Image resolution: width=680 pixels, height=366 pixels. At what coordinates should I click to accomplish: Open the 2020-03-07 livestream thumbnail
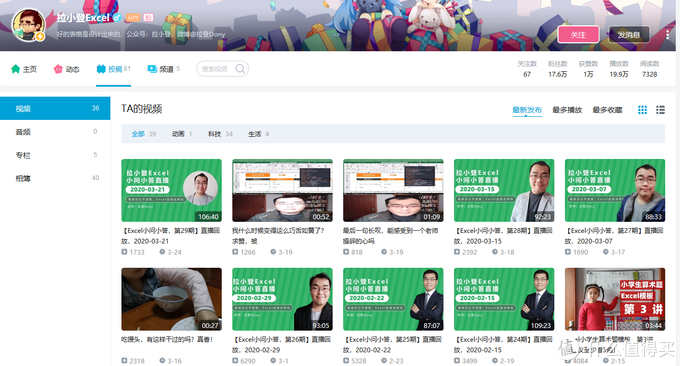point(615,190)
